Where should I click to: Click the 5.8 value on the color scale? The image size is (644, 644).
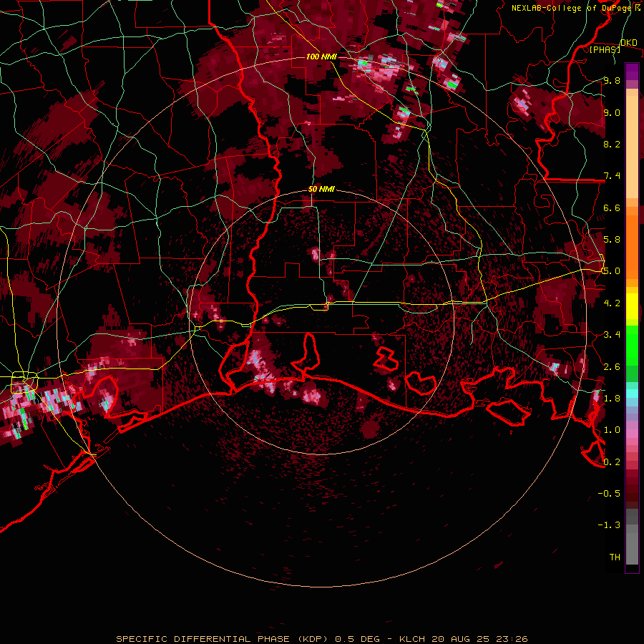pyautogui.click(x=612, y=240)
